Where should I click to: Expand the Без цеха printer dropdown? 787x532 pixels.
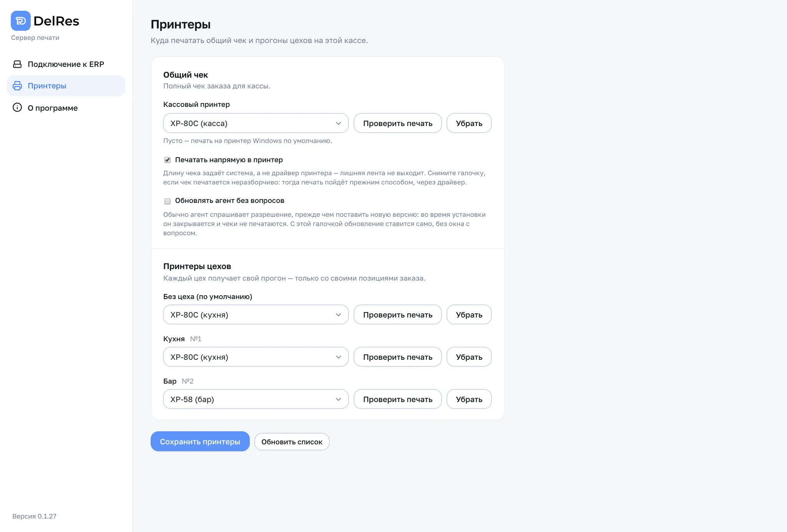coord(256,314)
